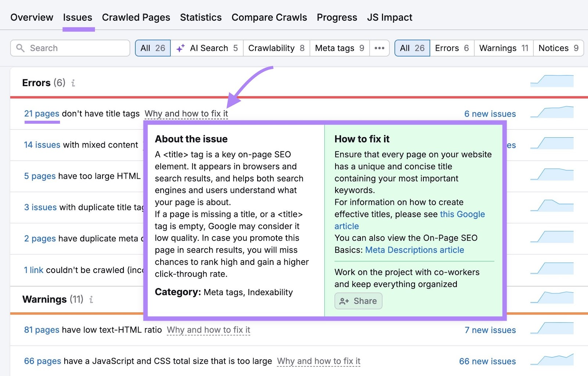Expand Why and how to fix low text-HTML ratio
Image resolution: width=588 pixels, height=376 pixels.
tap(208, 330)
